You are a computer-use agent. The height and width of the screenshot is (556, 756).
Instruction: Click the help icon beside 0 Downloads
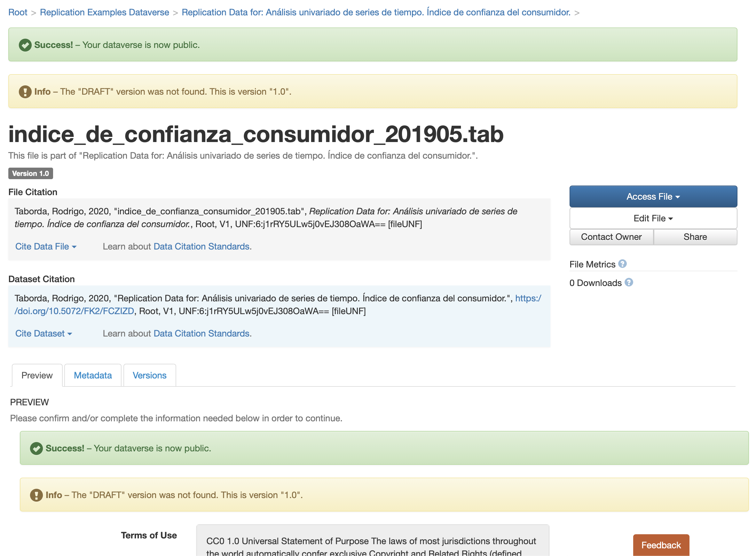629,283
